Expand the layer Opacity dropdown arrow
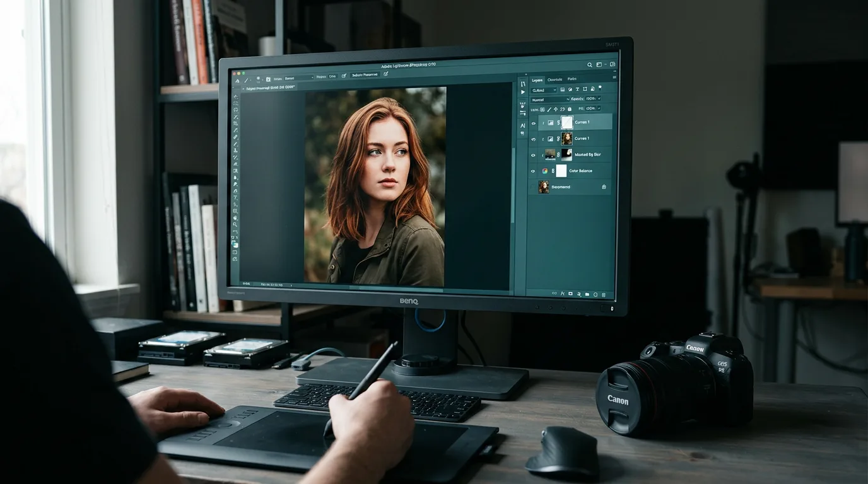This screenshot has width=868, height=484. click(x=599, y=98)
